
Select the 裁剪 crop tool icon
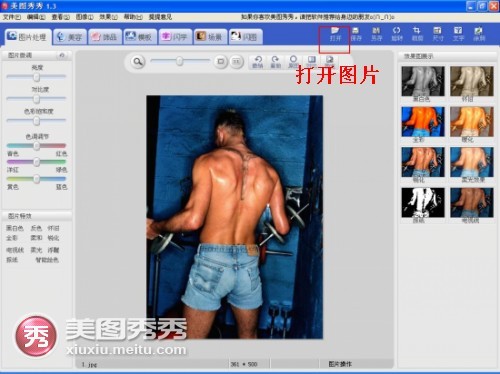[417, 34]
